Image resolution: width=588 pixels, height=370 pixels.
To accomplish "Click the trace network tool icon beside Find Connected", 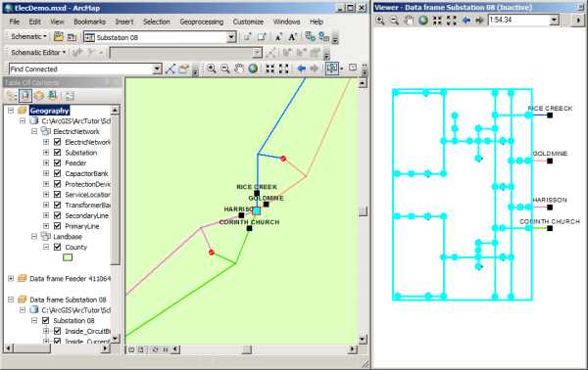I will coord(171,69).
